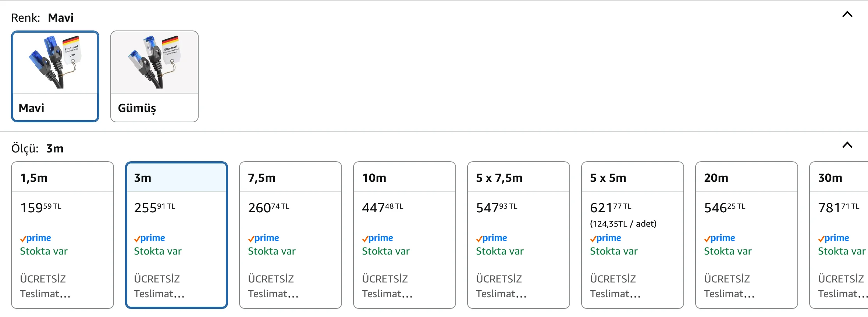
Task: Choose the 10m cable length
Action: (405, 178)
